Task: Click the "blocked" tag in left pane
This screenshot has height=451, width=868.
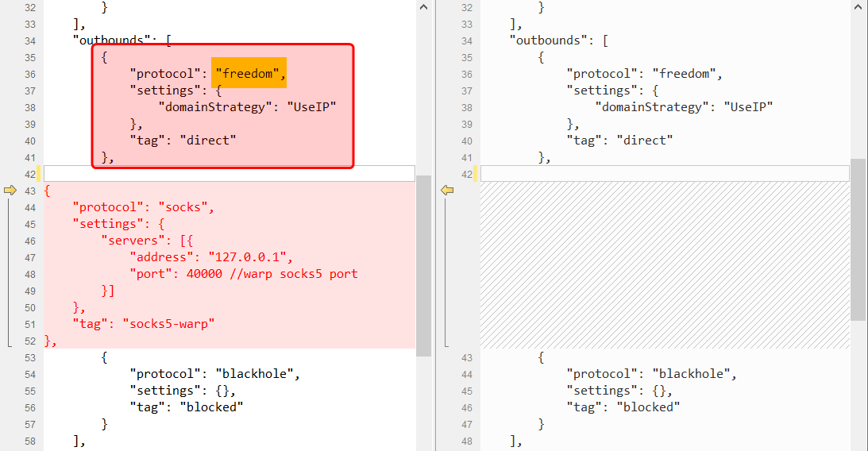Action: (x=210, y=407)
